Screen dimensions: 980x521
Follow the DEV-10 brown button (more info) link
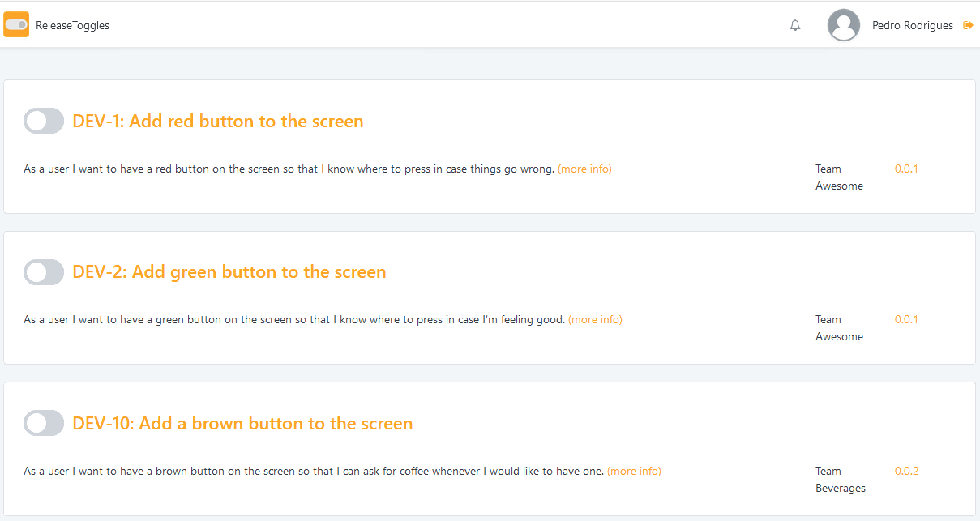point(634,471)
